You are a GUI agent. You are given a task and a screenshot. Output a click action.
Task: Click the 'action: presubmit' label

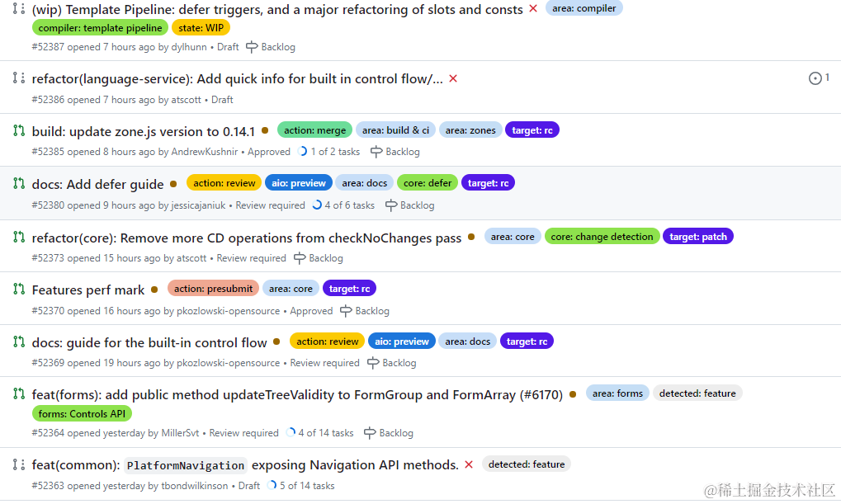pyautogui.click(x=214, y=289)
